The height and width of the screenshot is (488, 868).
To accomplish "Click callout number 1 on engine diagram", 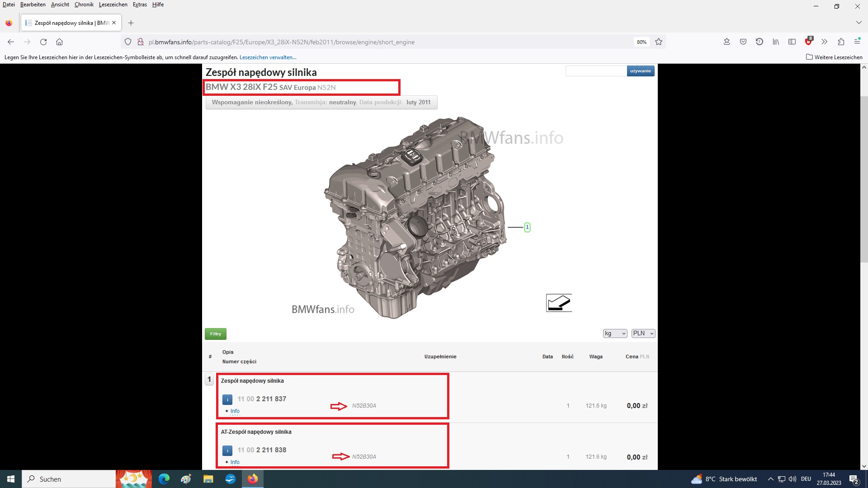I will 527,227.
